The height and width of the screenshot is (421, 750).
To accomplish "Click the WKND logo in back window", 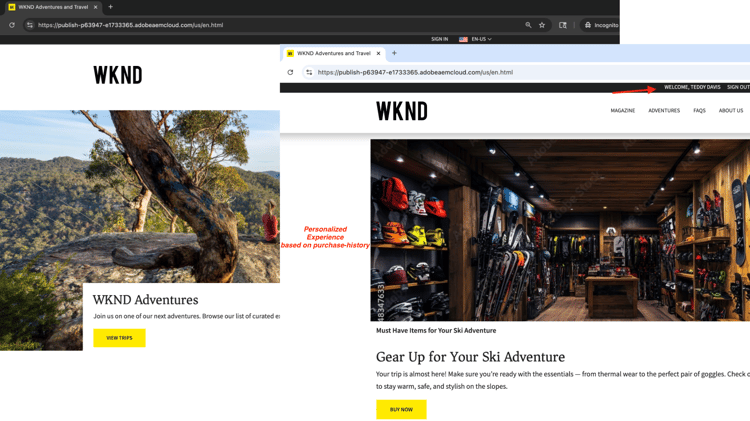I will [118, 75].
